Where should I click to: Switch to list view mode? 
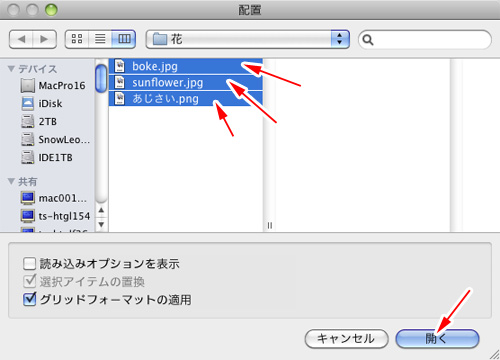tap(100, 39)
